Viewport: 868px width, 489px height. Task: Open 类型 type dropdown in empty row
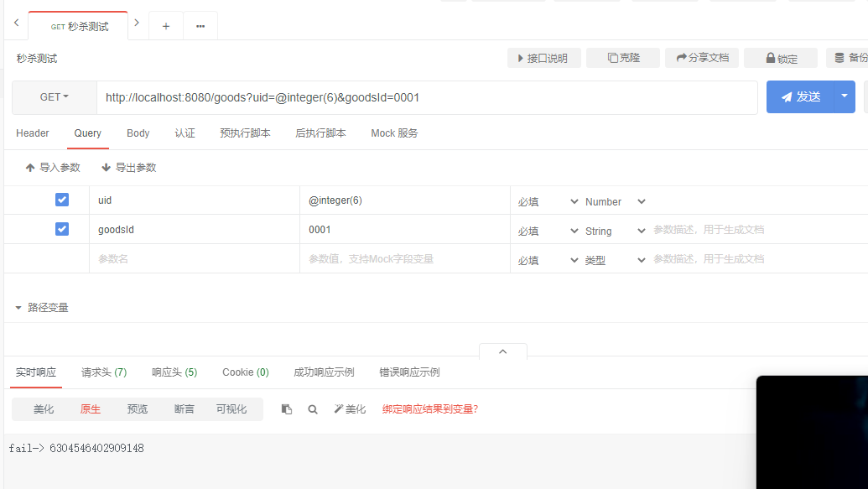(x=615, y=260)
